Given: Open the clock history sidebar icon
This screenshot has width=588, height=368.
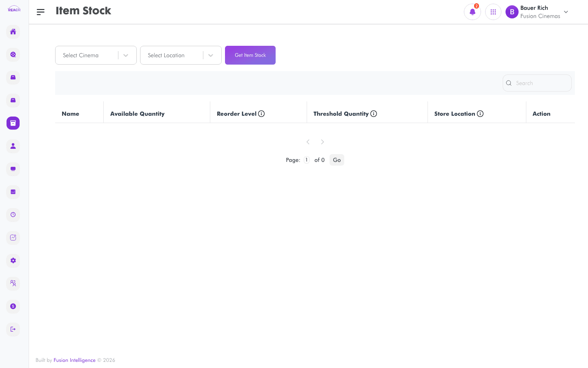Looking at the screenshot, I should (13, 215).
